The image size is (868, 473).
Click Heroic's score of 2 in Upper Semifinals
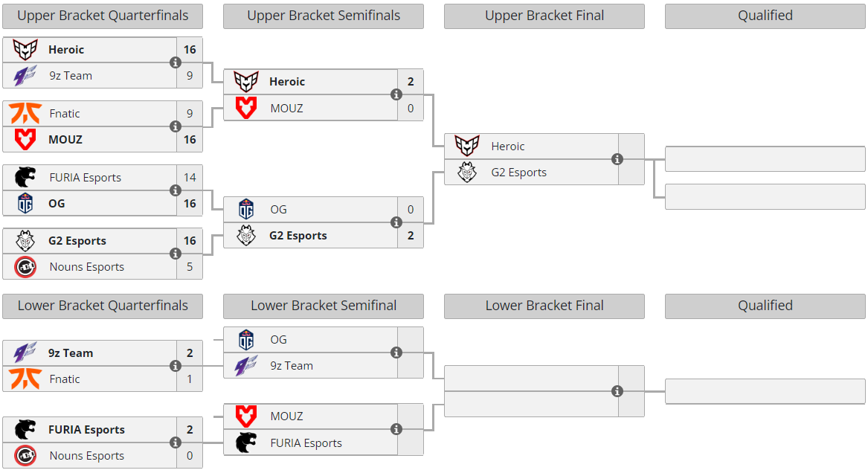point(411,82)
